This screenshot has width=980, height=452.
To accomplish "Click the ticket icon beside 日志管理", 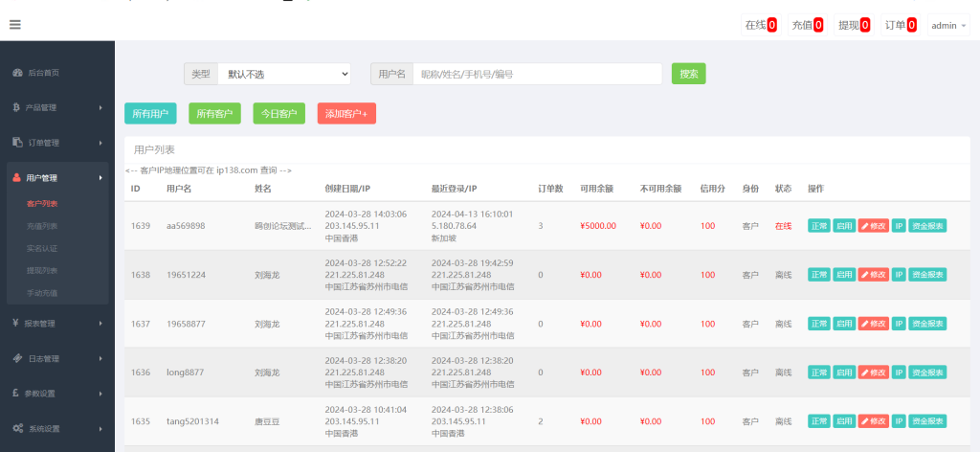I will (x=18, y=358).
